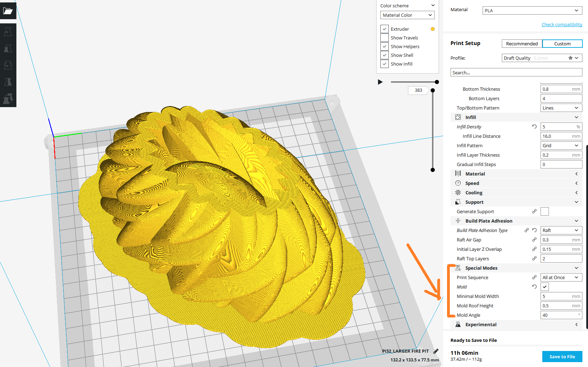The width and height of the screenshot is (588, 367).
Task: Open the Infill Pattern Grid dropdown
Action: click(561, 145)
